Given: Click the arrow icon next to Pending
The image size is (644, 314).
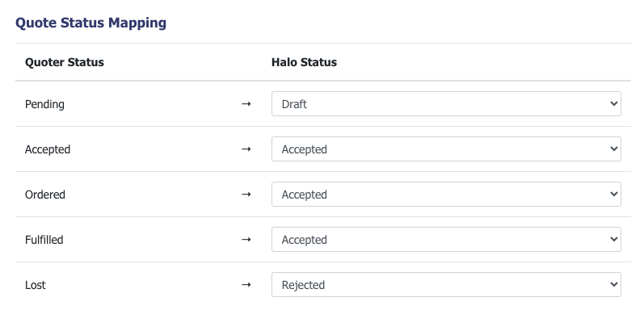Looking at the screenshot, I should pos(246,104).
